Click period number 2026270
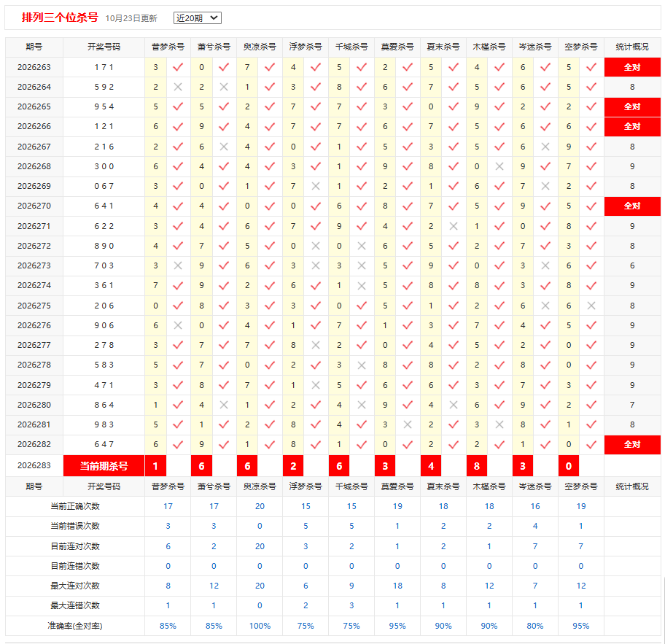Screen dimensions: 665x644 [34, 206]
